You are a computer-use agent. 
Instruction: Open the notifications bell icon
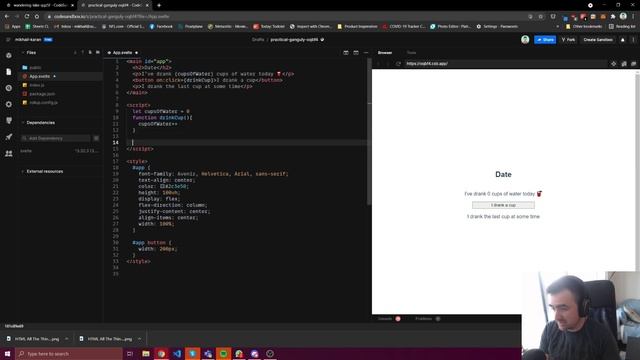pyautogui.click(x=622, y=40)
